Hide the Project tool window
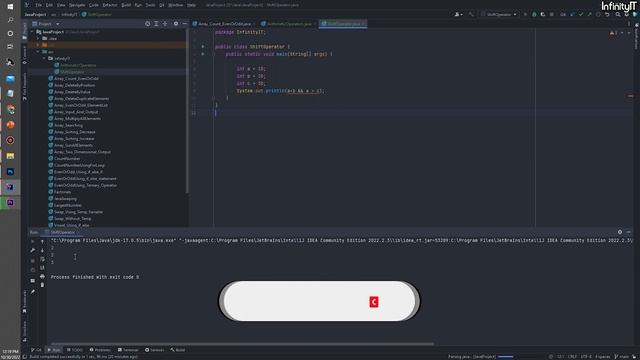 click(184, 24)
